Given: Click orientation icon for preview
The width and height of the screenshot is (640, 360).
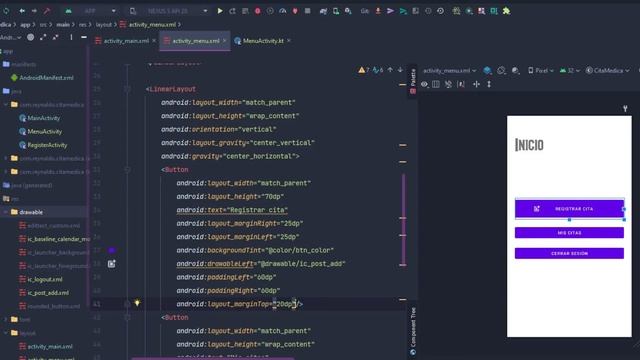Looking at the screenshot, I should (x=501, y=71).
